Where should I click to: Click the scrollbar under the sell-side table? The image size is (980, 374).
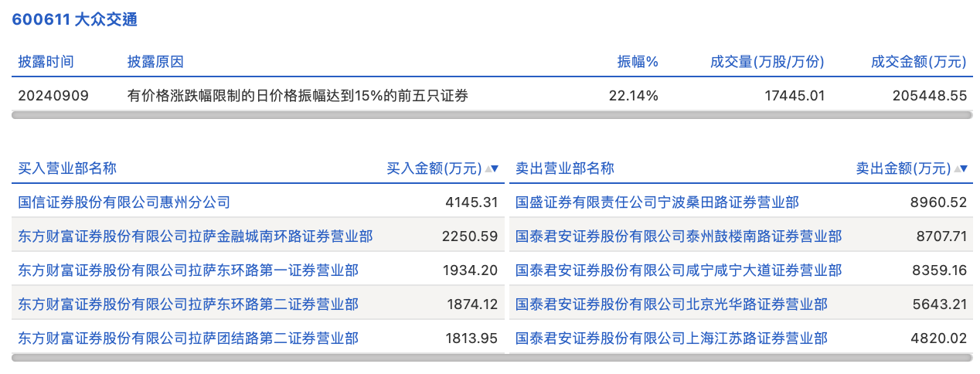[740, 358]
